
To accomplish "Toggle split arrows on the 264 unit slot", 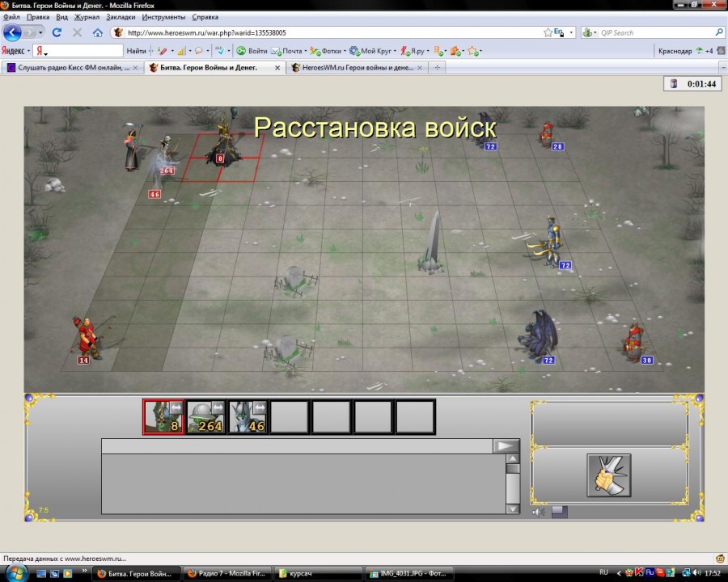I will (218, 408).
